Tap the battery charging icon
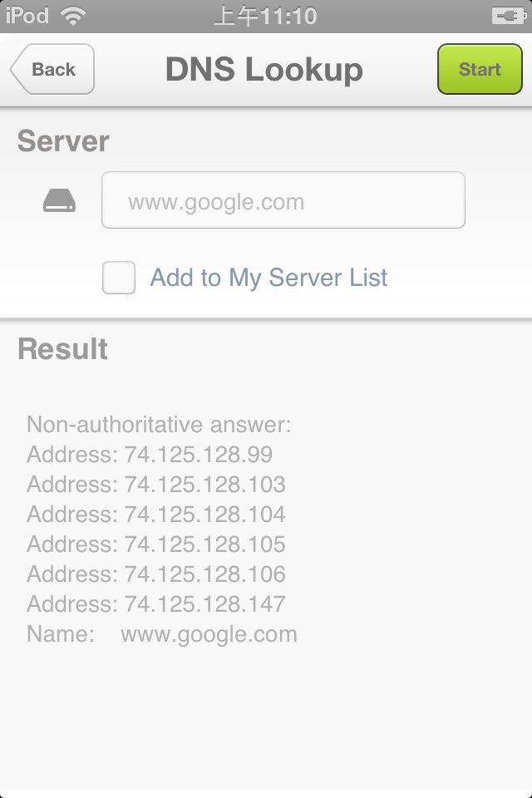The height and width of the screenshot is (798, 532). 509,16
